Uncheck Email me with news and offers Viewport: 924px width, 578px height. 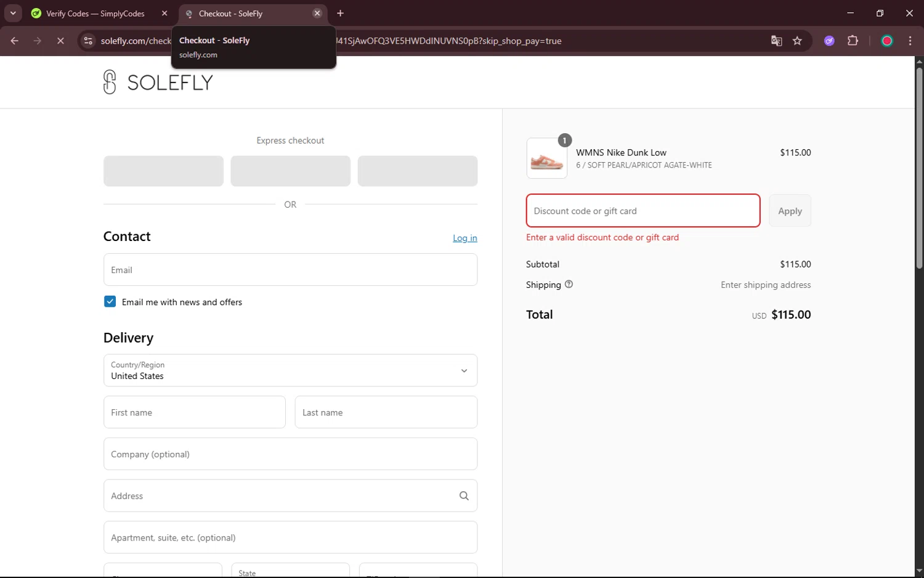click(110, 301)
